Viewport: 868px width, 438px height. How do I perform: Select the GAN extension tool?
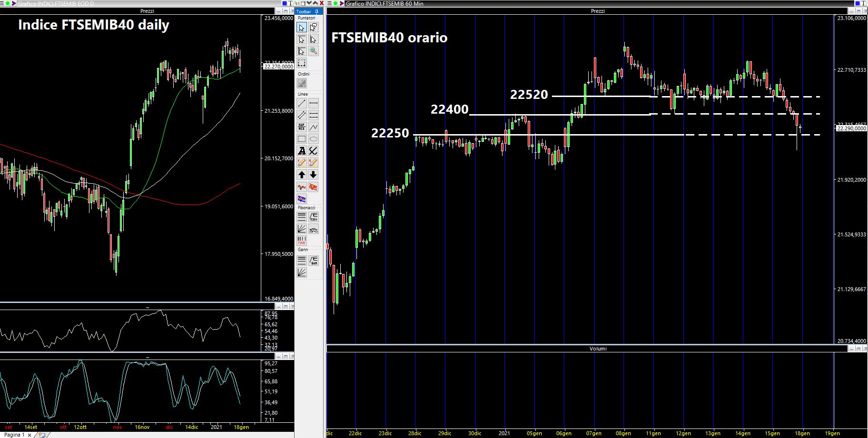tap(313, 261)
